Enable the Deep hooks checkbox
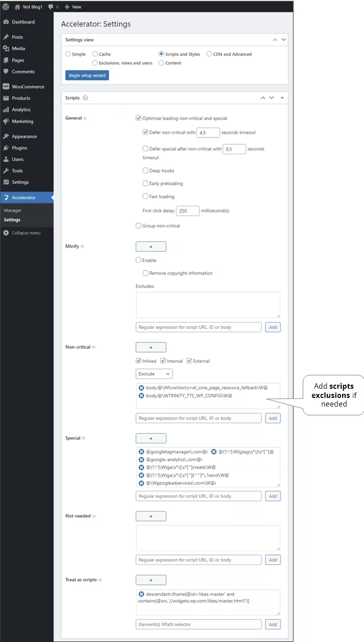The width and height of the screenshot is (364, 642). 146,171
